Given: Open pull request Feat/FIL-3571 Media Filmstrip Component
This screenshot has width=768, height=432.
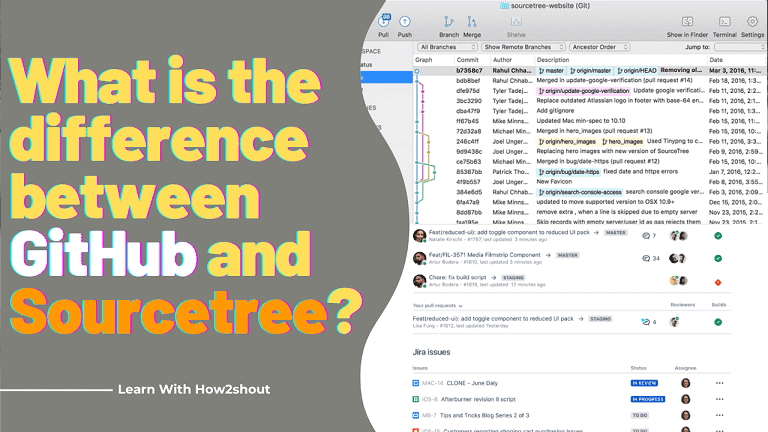Looking at the screenshot, I should (x=484, y=255).
